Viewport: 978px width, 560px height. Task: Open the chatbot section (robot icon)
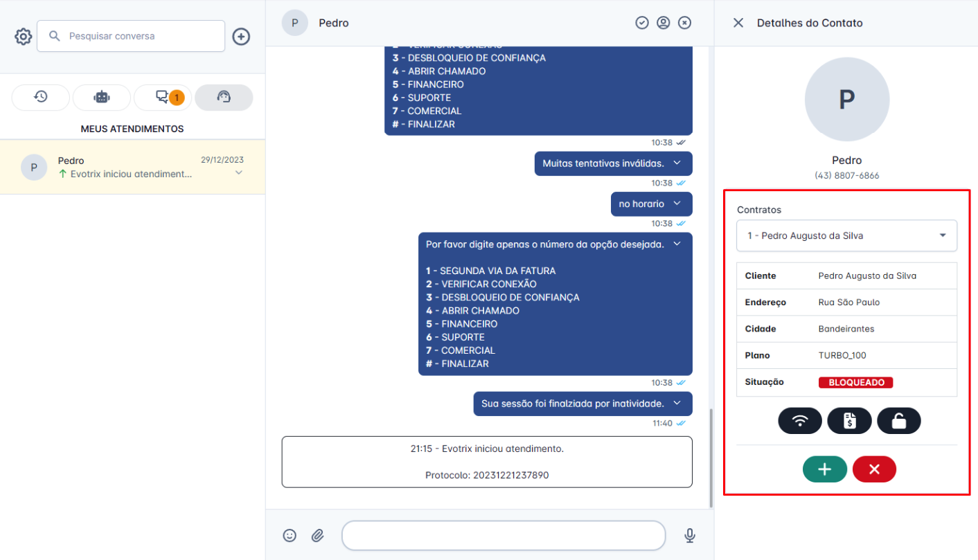pyautogui.click(x=101, y=97)
